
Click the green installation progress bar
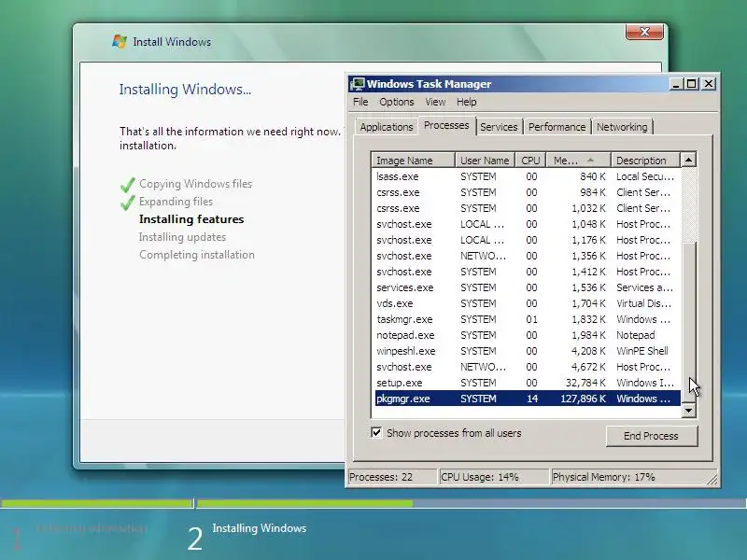305,503
